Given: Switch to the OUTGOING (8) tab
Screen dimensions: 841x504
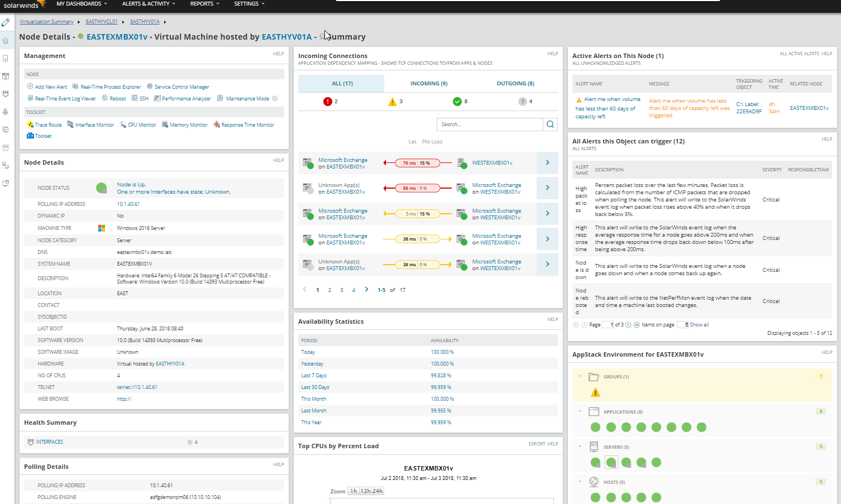Looking at the screenshot, I should pyautogui.click(x=515, y=83).
